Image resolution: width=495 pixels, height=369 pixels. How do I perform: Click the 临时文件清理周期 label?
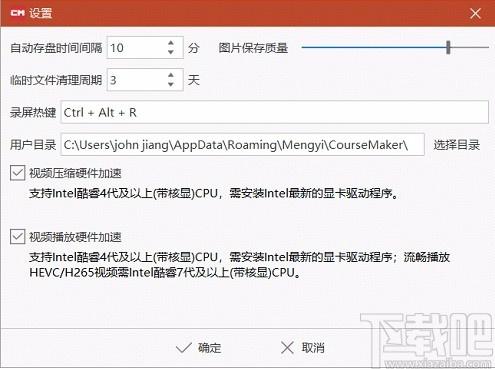56,80
